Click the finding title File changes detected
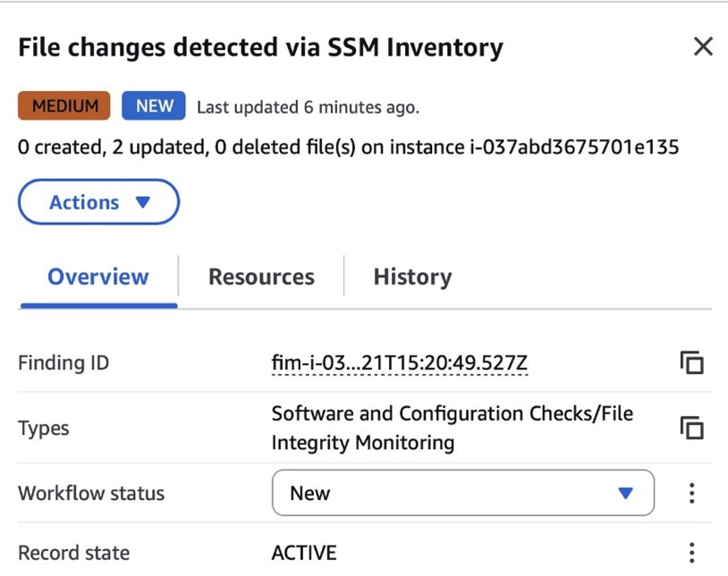This screenshot has height=576, width=728. [x=259, y=47]
